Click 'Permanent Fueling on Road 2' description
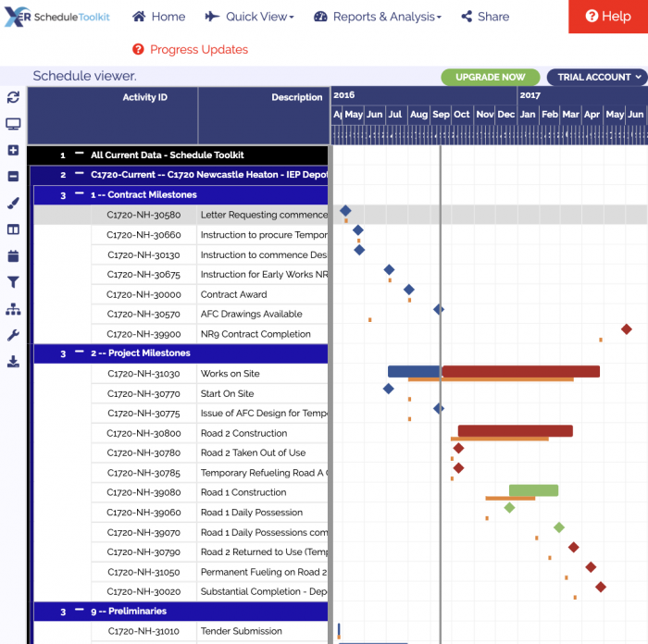648x644 pixels. tap(264, 572)
